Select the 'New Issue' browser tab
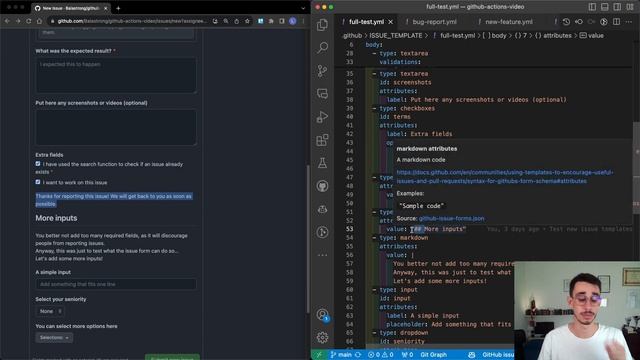Image resolution: width=640 pixels, height=360 pixels. pyautogui.click(x=70, y=8)
